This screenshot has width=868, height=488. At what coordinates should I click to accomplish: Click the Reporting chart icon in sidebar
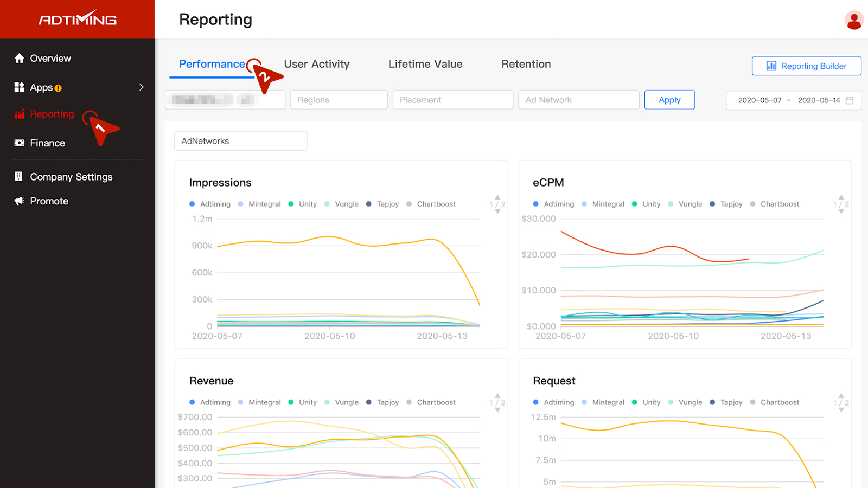pyautogui.click(x=20, y=114)
